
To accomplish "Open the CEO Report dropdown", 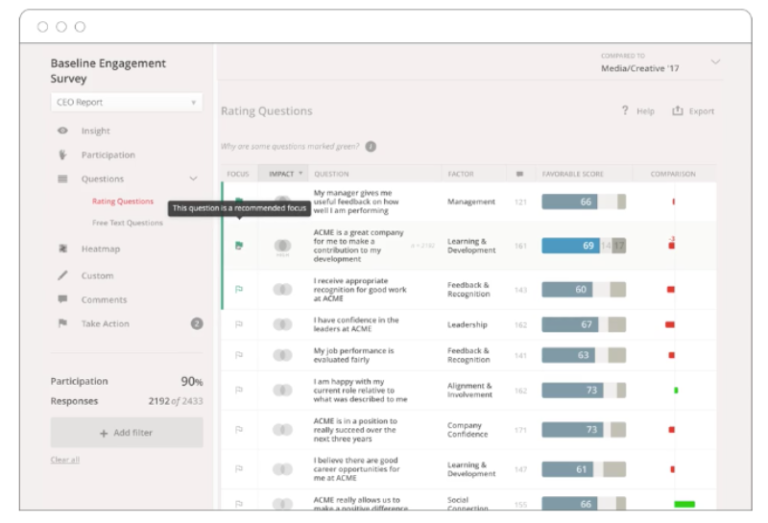I will [x=126, y=102].
